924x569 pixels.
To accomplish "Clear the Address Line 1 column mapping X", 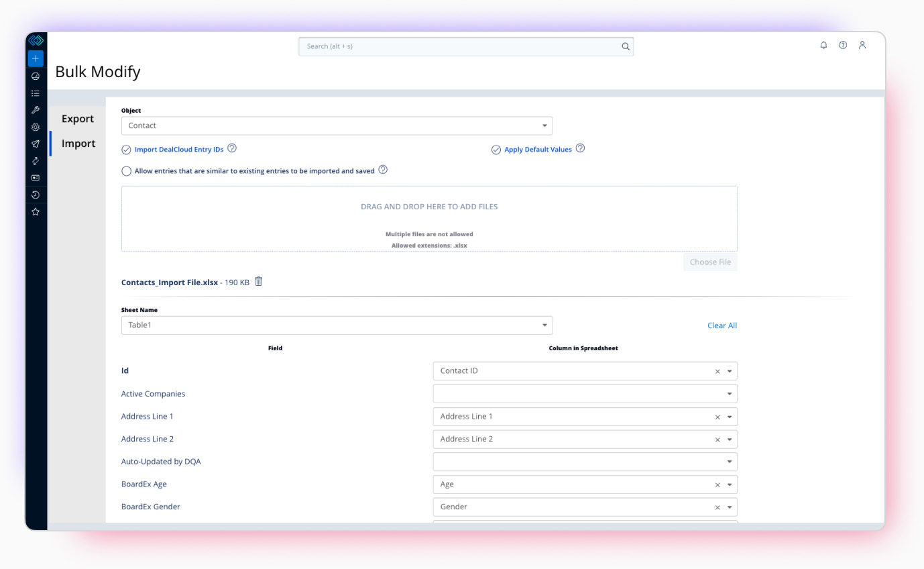I will [717, 417].
